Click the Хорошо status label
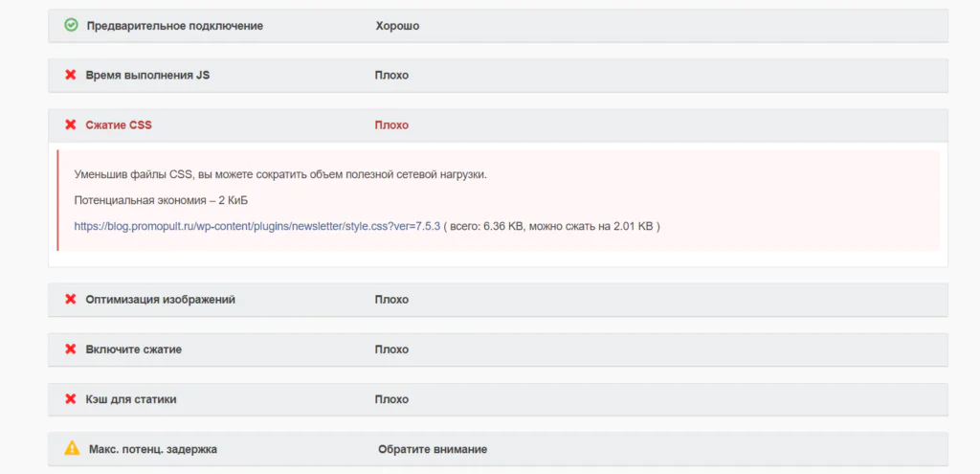Screen dimensions: 980x474 coord(397,26)
